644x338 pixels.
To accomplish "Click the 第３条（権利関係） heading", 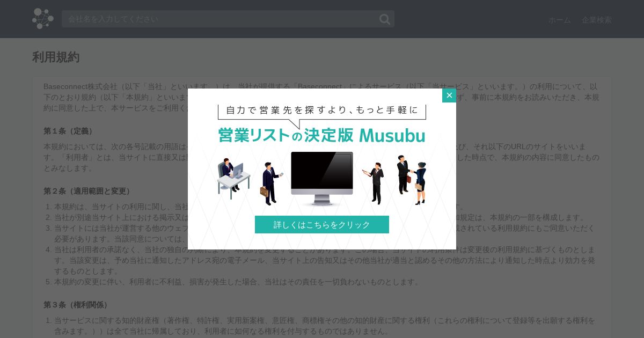I will (77, 305).
